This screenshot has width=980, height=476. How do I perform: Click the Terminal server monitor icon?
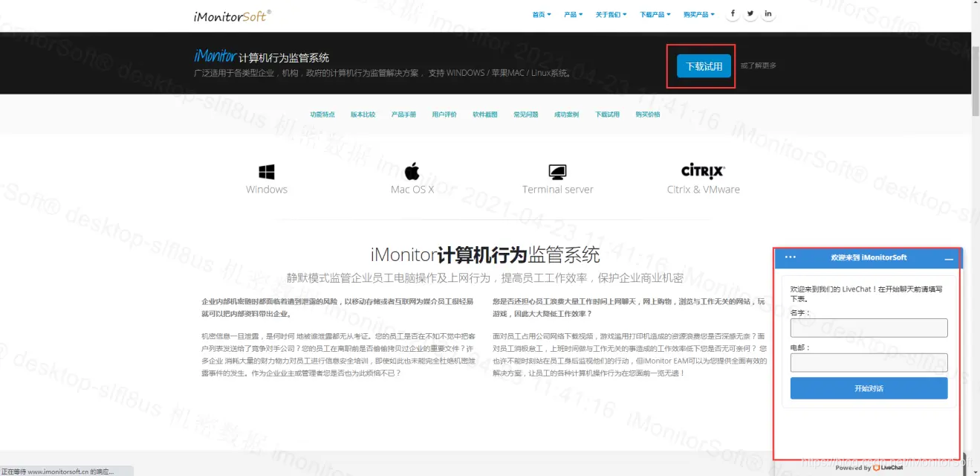[557, 173]
